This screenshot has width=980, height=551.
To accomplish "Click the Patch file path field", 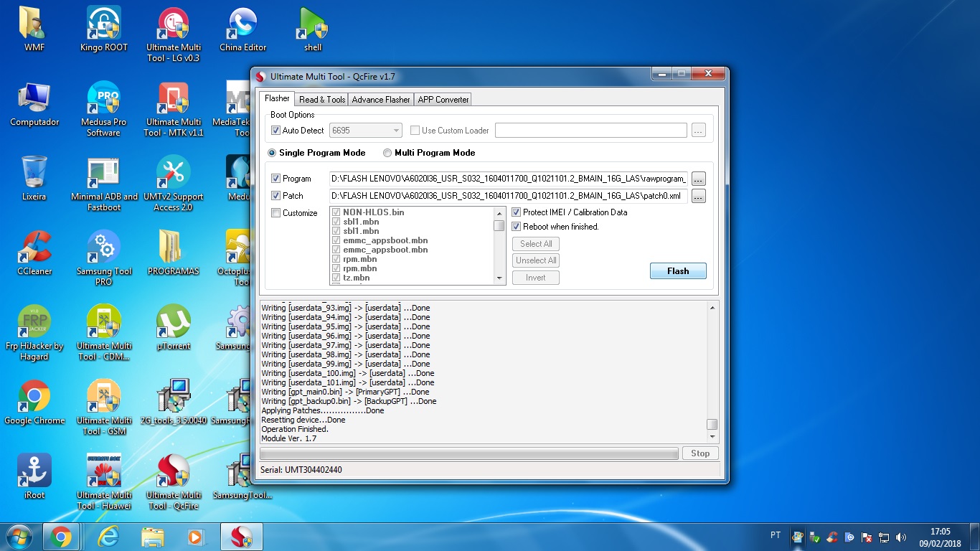I will pyautogui.click(x=508, y=196).
